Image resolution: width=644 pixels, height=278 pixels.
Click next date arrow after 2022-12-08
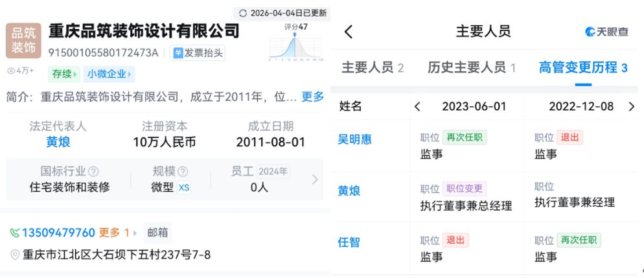(632, 107)
